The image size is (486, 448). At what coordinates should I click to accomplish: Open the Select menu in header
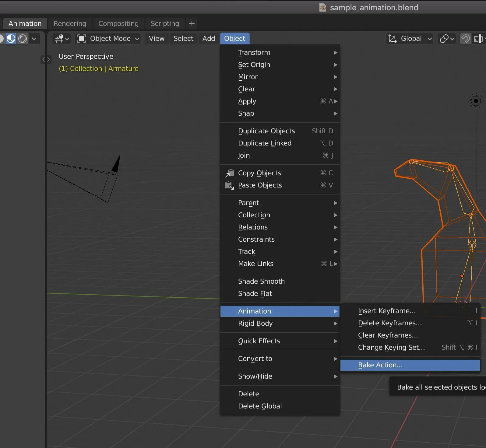point(183,39)
